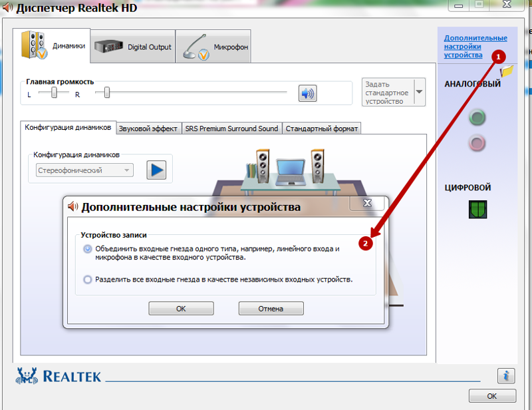Open the information button near Realtek logo
Screen dimensions: 532x410
[x=506, y=376]
